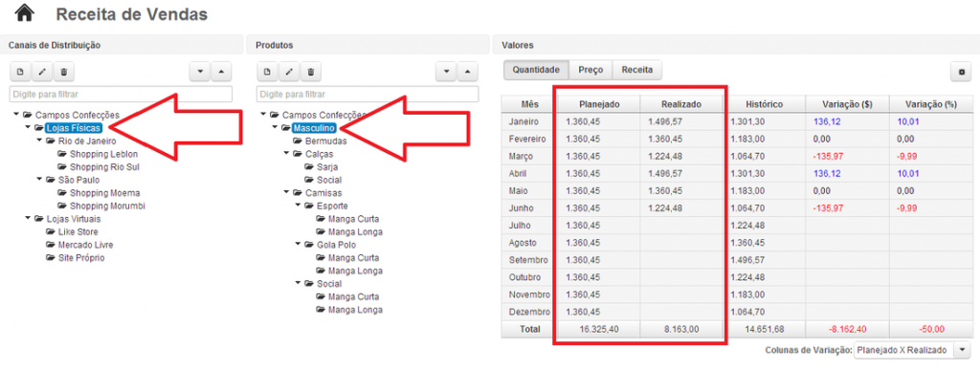This screenshot has width=980, height=369.
Task: Create new item in Produtos panel
Action: tap(268, 72)
